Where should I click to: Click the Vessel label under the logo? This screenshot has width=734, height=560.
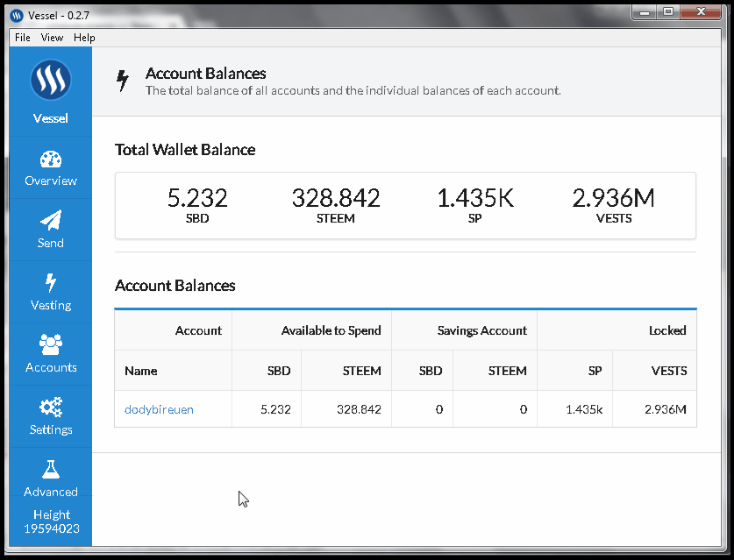pos(51,118)
